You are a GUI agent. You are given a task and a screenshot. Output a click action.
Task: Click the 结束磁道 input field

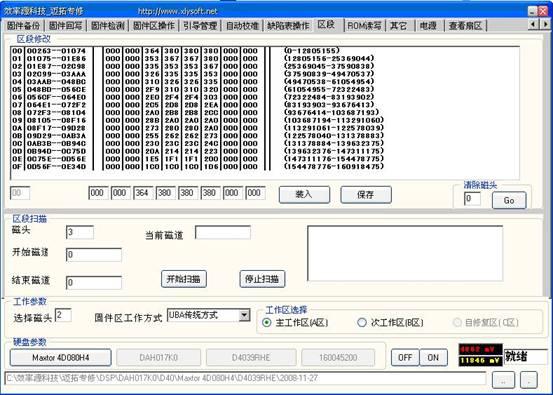(x=94, y=282)
